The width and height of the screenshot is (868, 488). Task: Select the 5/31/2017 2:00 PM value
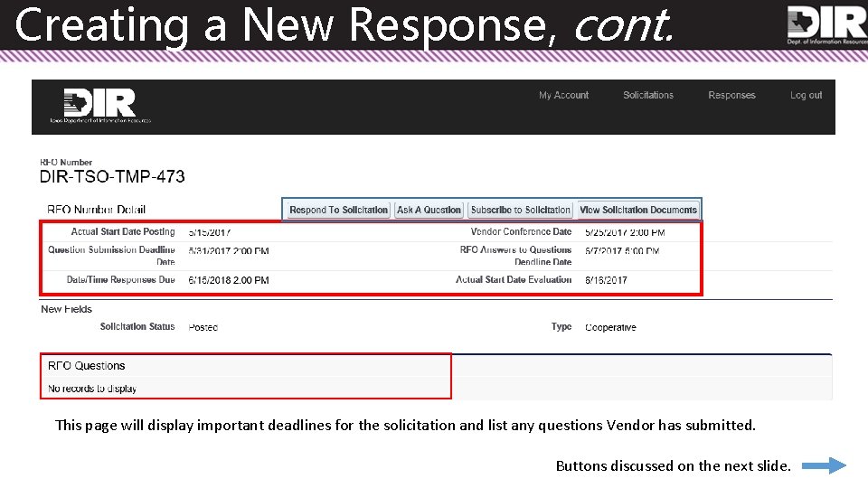[229, 250]
